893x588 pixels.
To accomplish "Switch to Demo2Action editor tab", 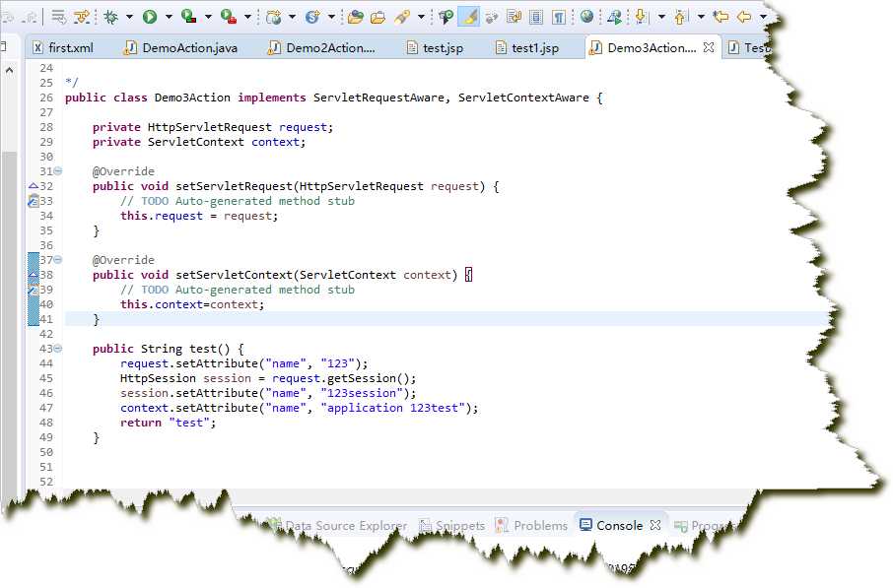I will (x=321, y=48).
